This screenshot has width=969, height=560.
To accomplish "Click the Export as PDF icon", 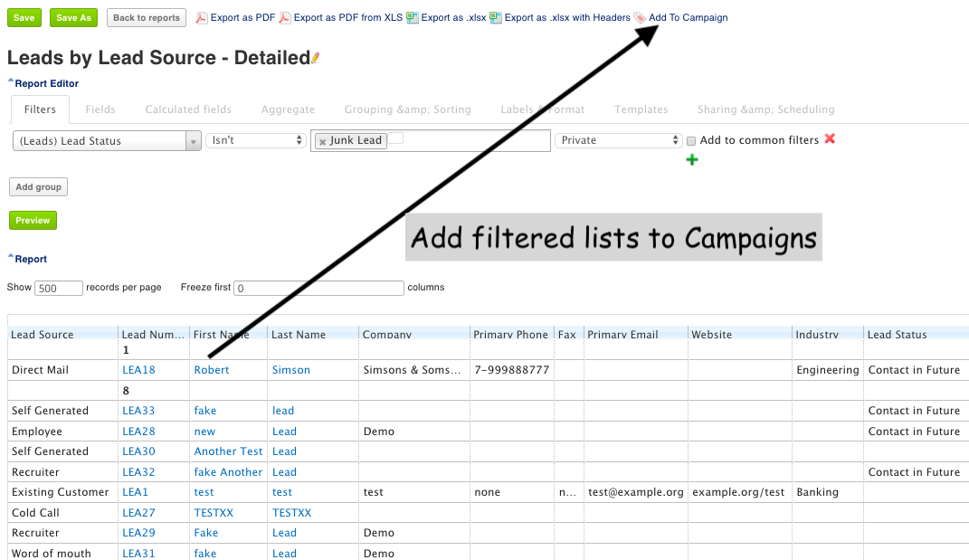I will click(202, 17).
